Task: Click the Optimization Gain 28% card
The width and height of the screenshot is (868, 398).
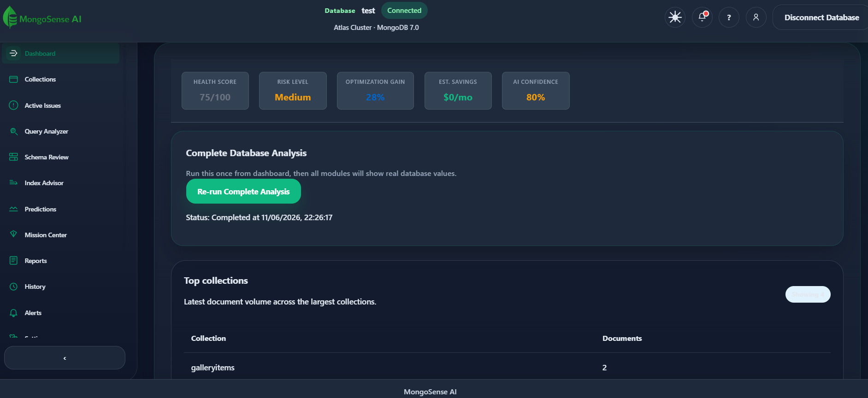Action: pyautogui.click(x=375, y=91)
